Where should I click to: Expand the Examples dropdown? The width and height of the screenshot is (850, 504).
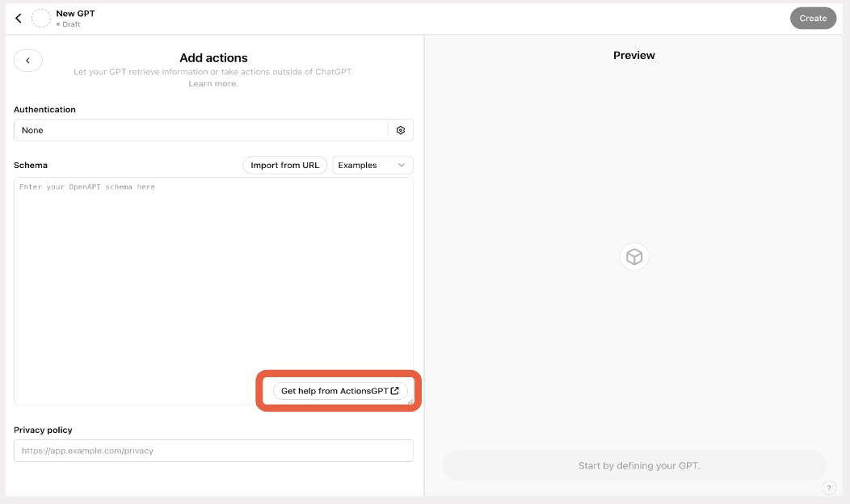372,165
